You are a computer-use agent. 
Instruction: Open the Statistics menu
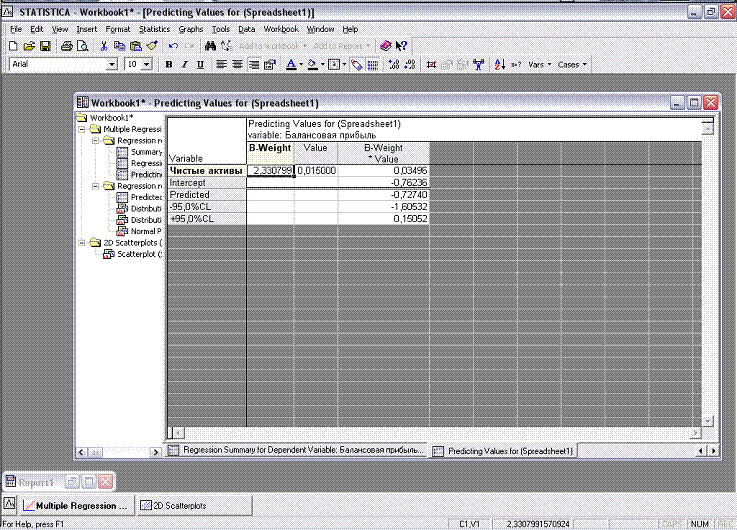(x=155, y=30)
